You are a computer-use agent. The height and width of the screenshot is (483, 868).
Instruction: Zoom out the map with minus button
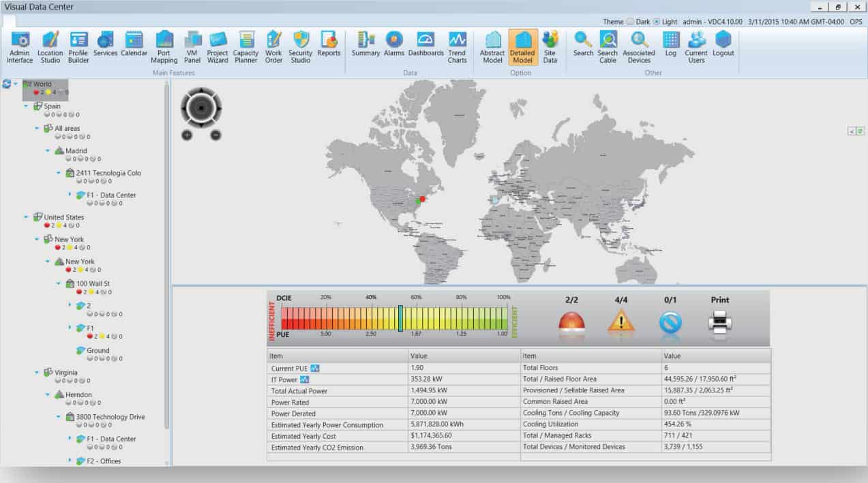pyautogui.click(x=215, y=135)
